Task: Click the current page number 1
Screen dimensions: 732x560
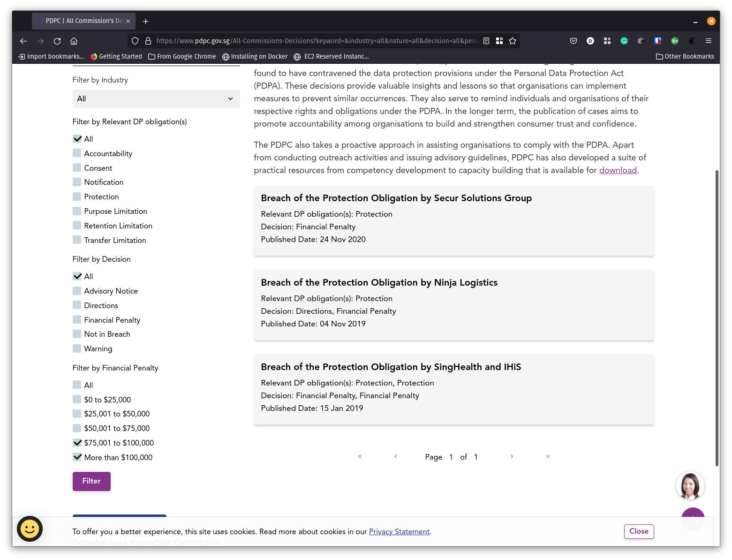Action: [x=451, y=457]
